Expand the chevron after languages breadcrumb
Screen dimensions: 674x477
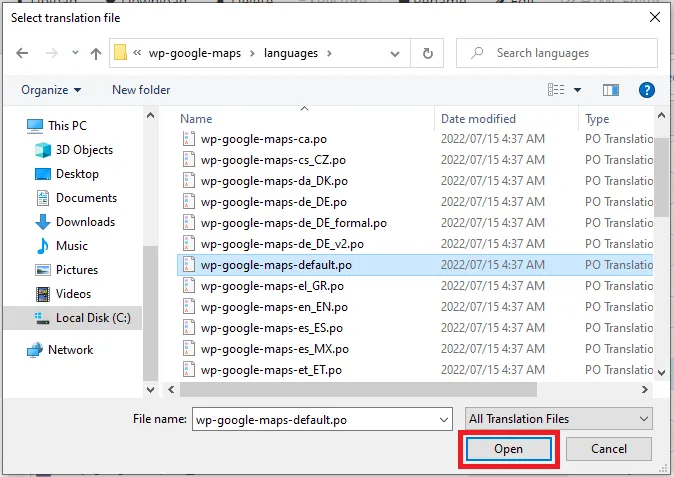[329, 53]
